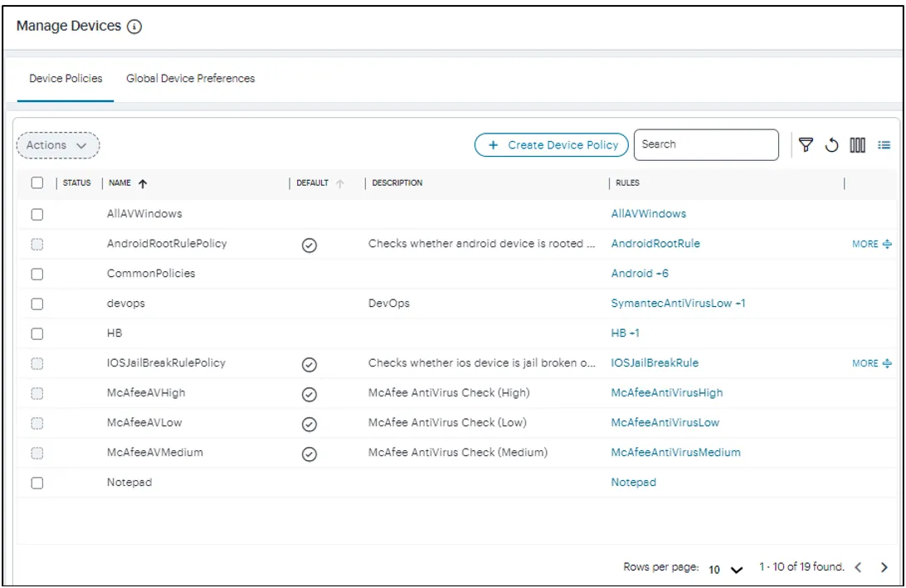Open the Notepad rule link

point(633,483)
